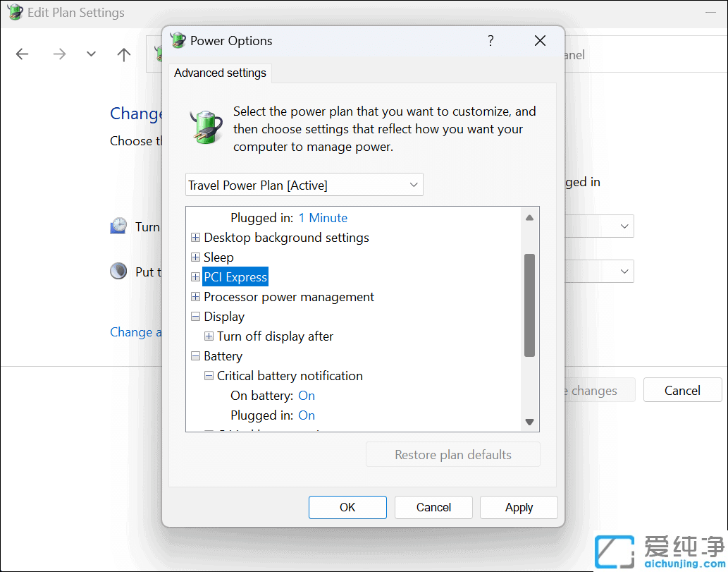The width and height of the screenshot is (728, 572).
Task: Click scrollbar up arrow in settings list
Action: pyautogui.click(x=530, y=217)
